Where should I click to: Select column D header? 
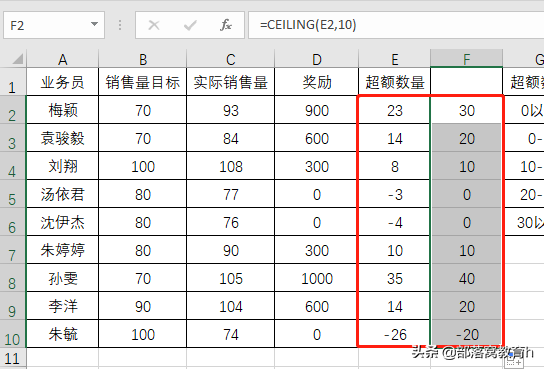pos(316,58)
